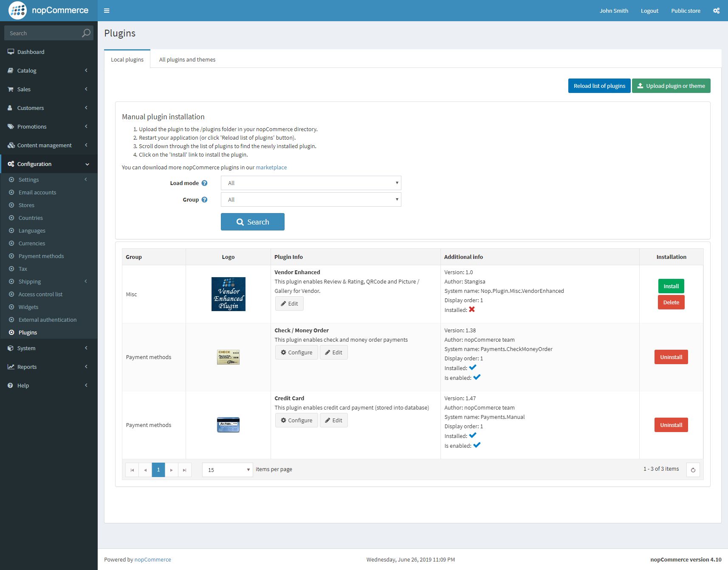
Task: Collapse the Configuration menu
Action: [x=49, y=164]
